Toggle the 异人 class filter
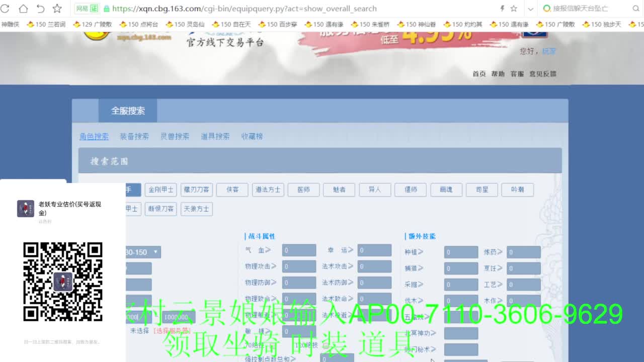The height and width of the screenshot is (362, 644). click(375, 190)
